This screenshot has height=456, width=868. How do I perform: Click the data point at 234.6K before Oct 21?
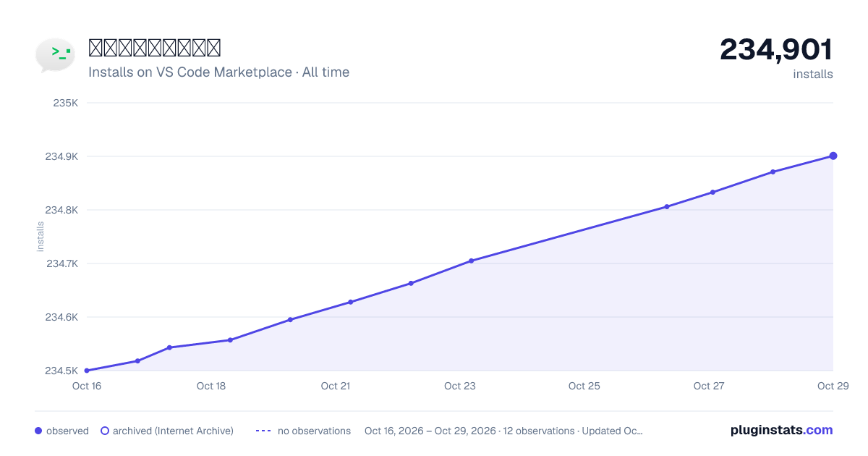[290, 319]
